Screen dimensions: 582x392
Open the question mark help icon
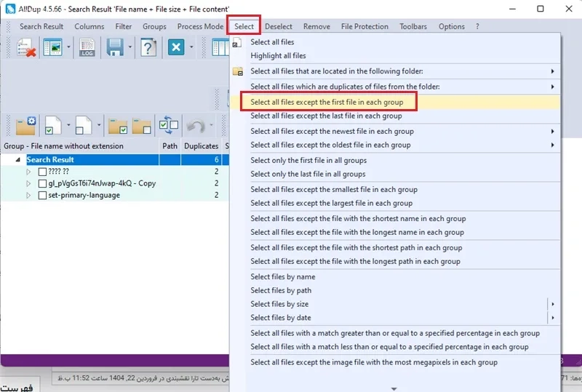[148, 48]
